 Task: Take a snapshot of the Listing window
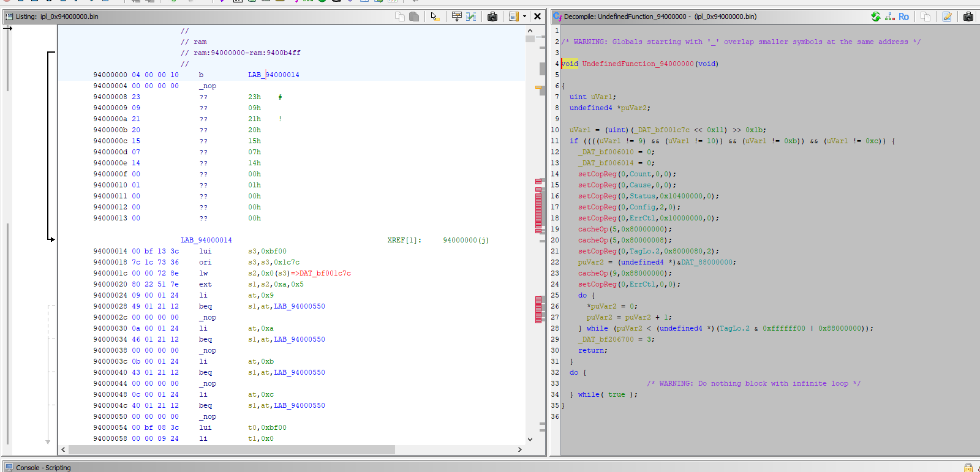click(x=492, y=17)
